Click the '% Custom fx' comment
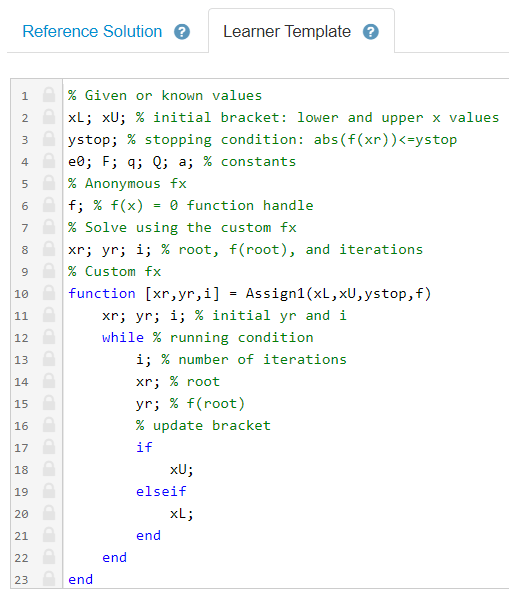509x595 pixels. (115, 272)
